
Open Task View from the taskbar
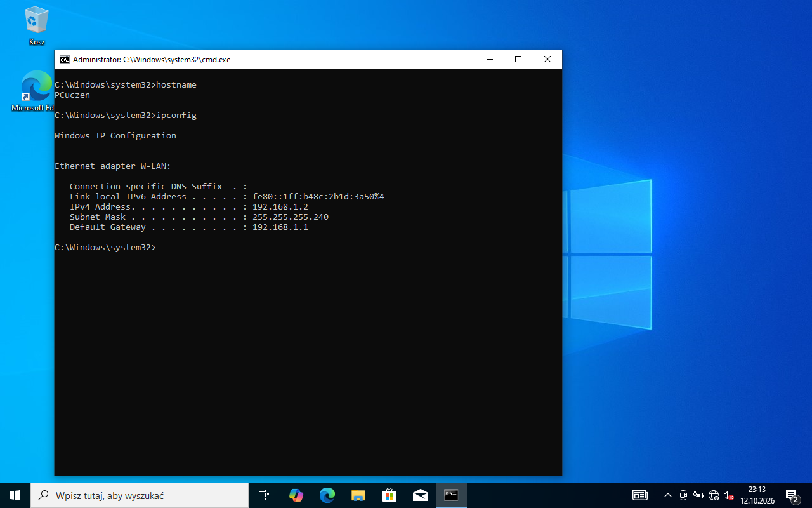pyautogui.click(x=264, y=495)
